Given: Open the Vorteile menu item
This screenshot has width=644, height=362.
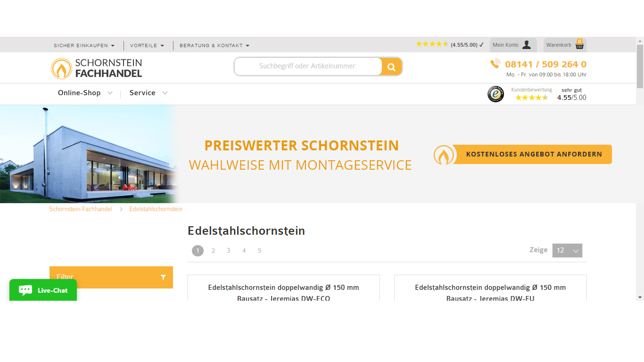Looking at the screenshot, I should (144, 45).
